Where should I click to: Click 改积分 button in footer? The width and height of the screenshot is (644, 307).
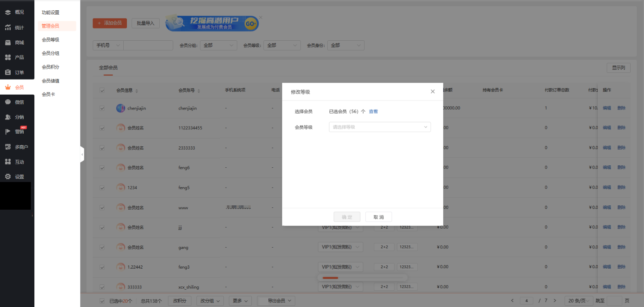click(x=179, y=301)
